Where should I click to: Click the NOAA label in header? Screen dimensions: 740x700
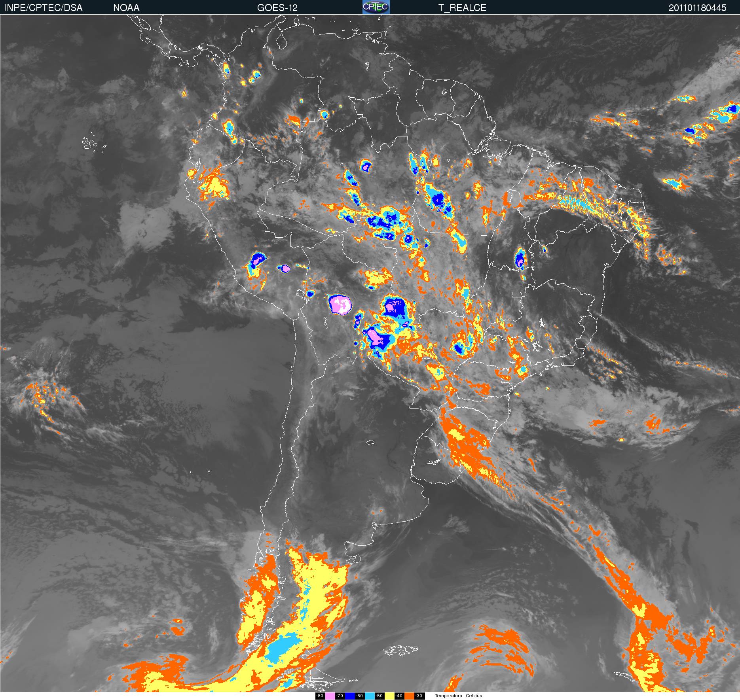pyautogui.click(x=126, y=8)
